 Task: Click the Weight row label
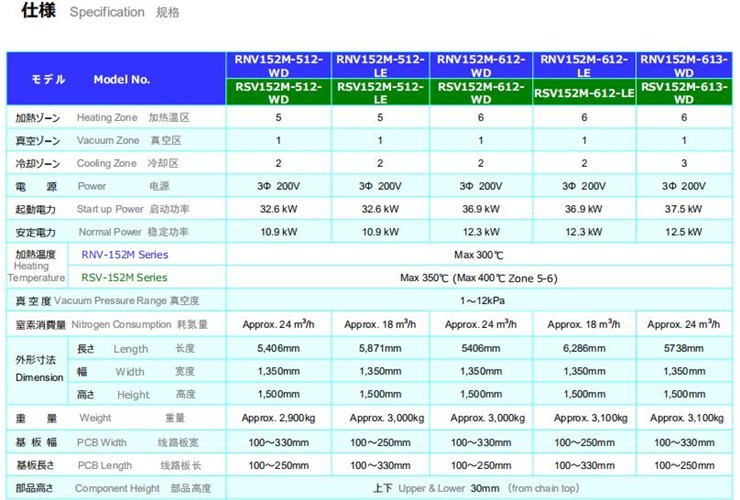(100, 418)
